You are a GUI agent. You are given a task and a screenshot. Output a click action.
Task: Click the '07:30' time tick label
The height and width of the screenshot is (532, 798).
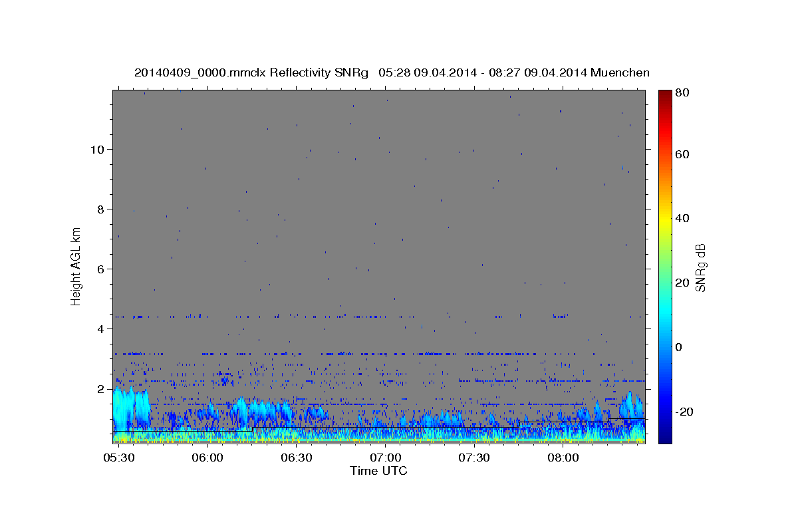tap(473, 458)
